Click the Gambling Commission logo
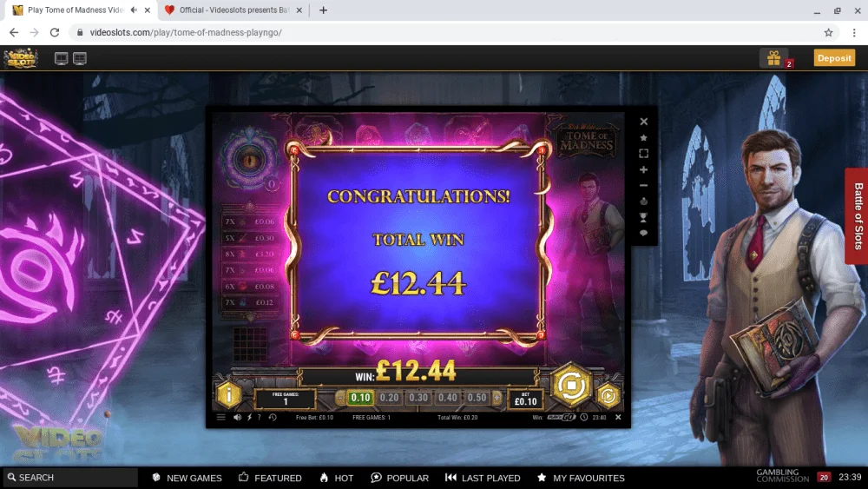This screenshot has width=868, height=489. (x=782, y=476)
